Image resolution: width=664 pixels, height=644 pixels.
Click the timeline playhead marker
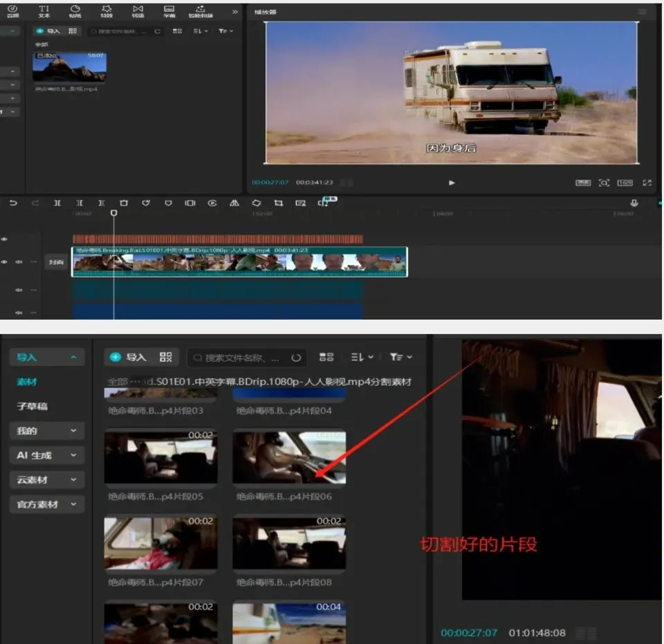point(113,213)
